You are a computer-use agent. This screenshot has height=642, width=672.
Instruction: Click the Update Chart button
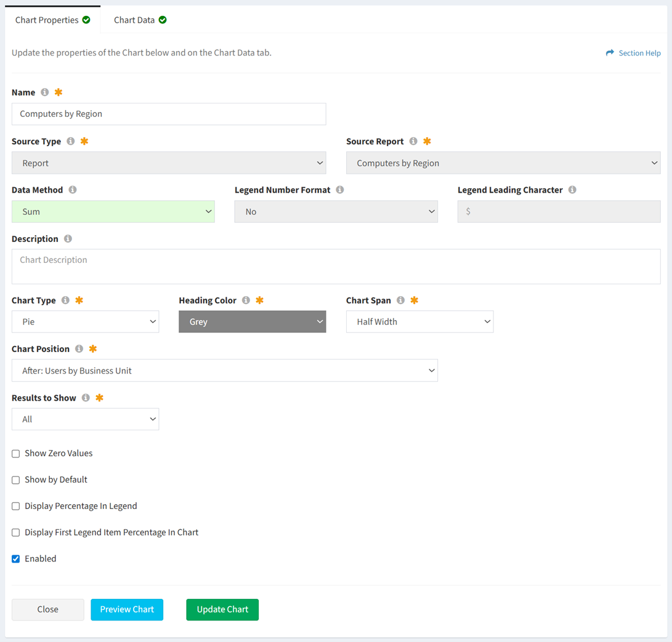click(222, 609)
